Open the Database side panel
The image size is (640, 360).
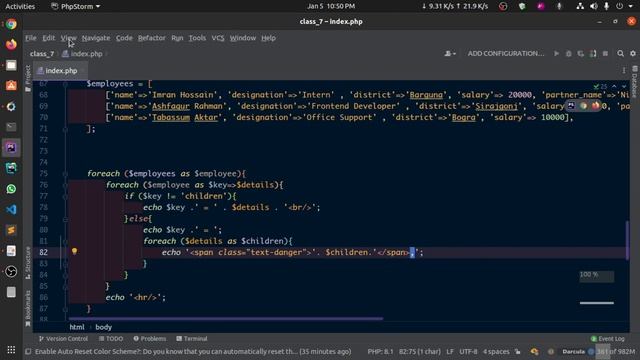point(635,83)
